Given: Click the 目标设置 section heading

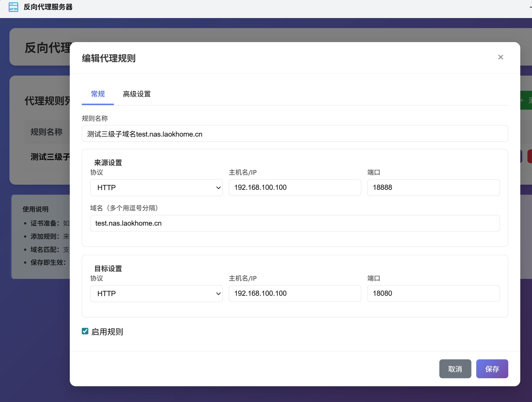Looking at the screenshot, I should click(108, 269).
